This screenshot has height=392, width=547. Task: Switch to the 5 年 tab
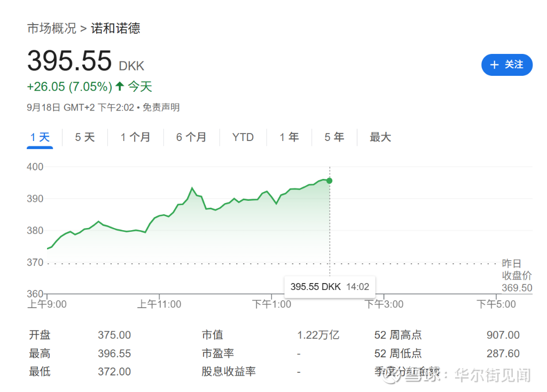click(334, 137)
